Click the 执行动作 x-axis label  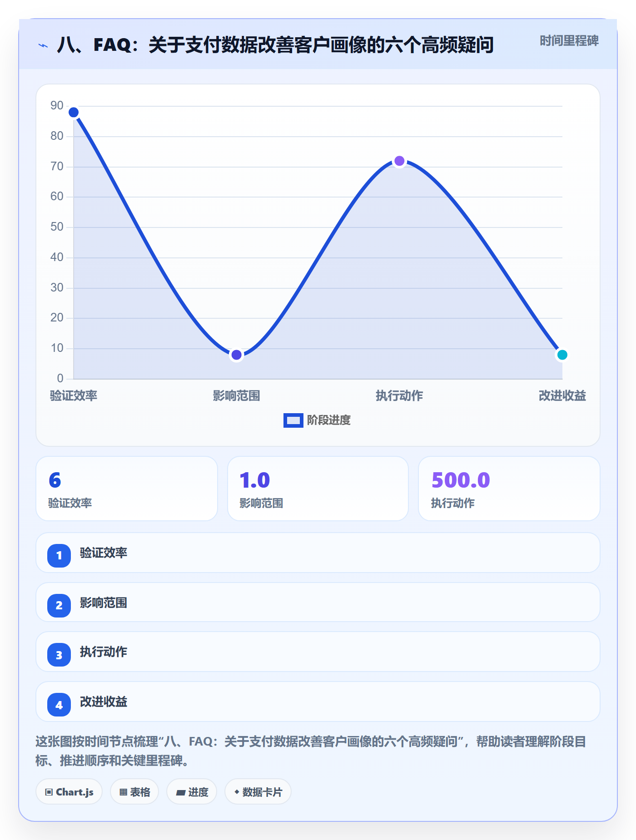pyautogui.click(x=399, y=396)
